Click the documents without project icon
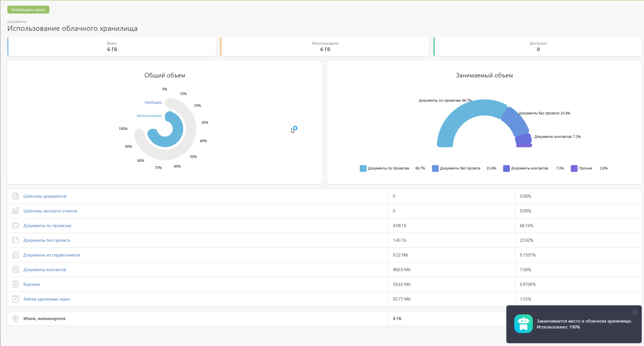 (16, 240)
